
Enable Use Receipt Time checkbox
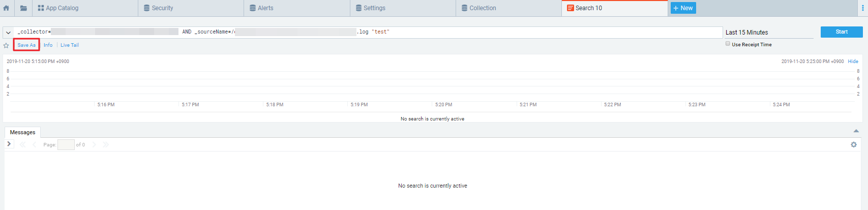[728, 44]
